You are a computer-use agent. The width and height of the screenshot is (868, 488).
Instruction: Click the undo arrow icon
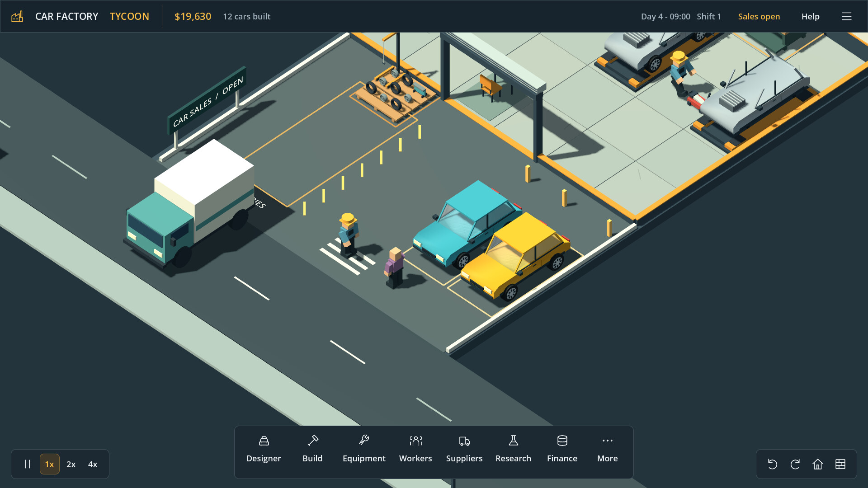click(773, 464)
